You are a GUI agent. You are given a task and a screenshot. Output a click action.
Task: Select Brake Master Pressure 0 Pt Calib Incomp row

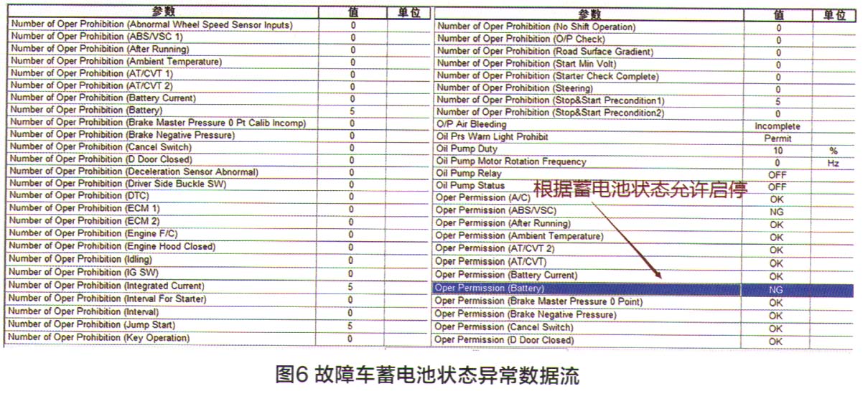[x=220, y=123]
